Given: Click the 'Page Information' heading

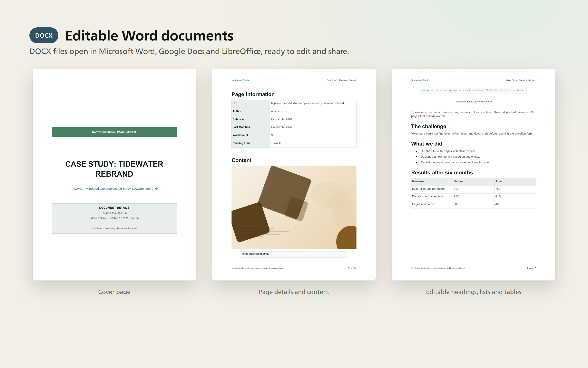Looking at the screenshot, I should [253, 94].
